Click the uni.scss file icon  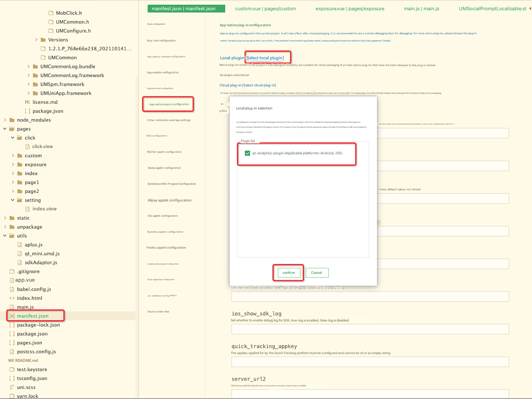coord(12,387)
